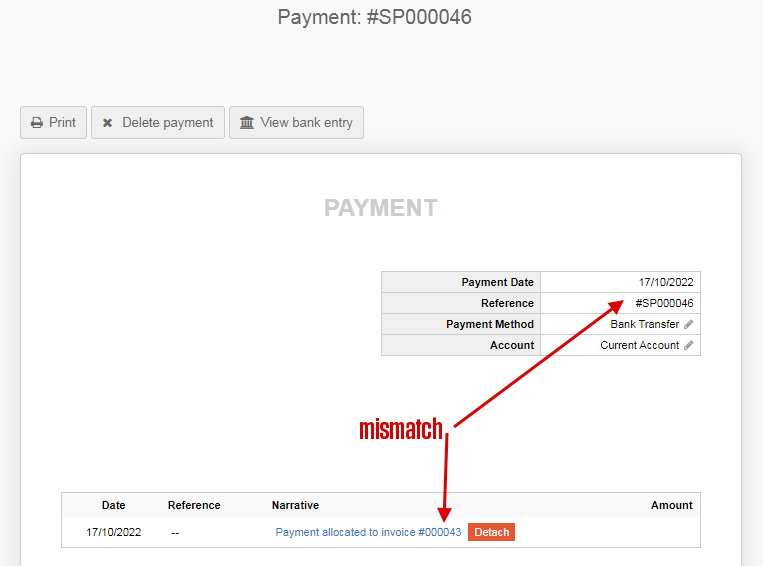Click the printer icon on Print button
The width and height of the screenshot is (763, 566).
(37, 123)
